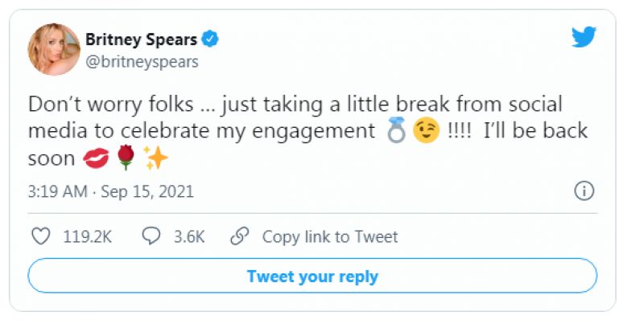Click the kiss lips emoji

click(95, 159)
